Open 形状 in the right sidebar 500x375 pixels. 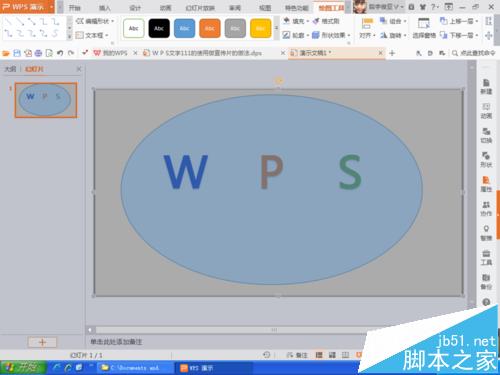(x=486, y=160)
